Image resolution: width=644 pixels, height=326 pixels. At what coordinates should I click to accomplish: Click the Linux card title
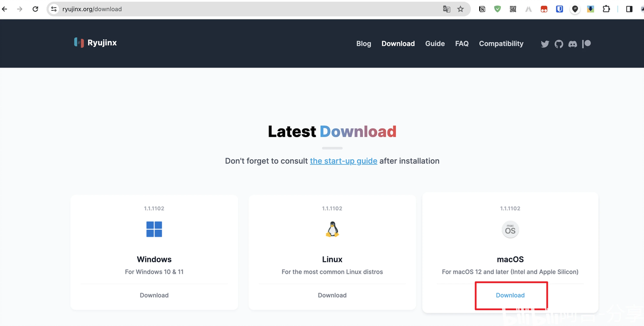coord(332,259)
